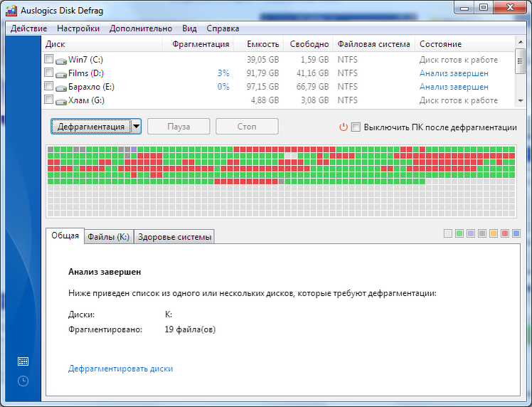This screenshot has width=532, height=407.
Task: Click the blue legend swatch
Action: pyautogui.click(x=516, y=233)
